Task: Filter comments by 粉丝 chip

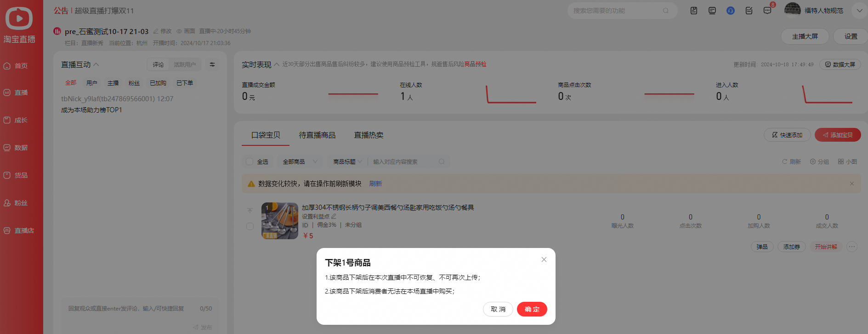Action: [134, 83]
